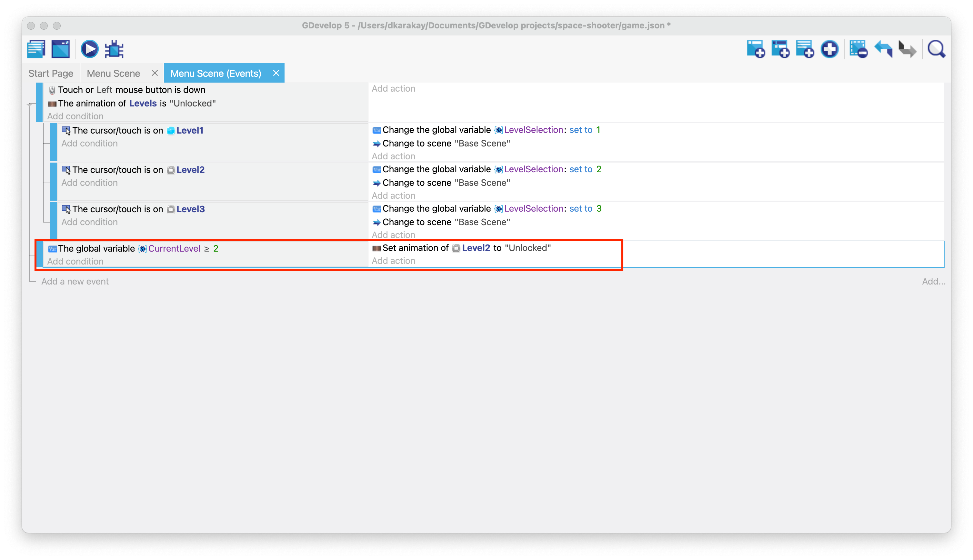The image size is (973, 560).
Task: Click the add comment icon
Action: click(x=805, y=49)
